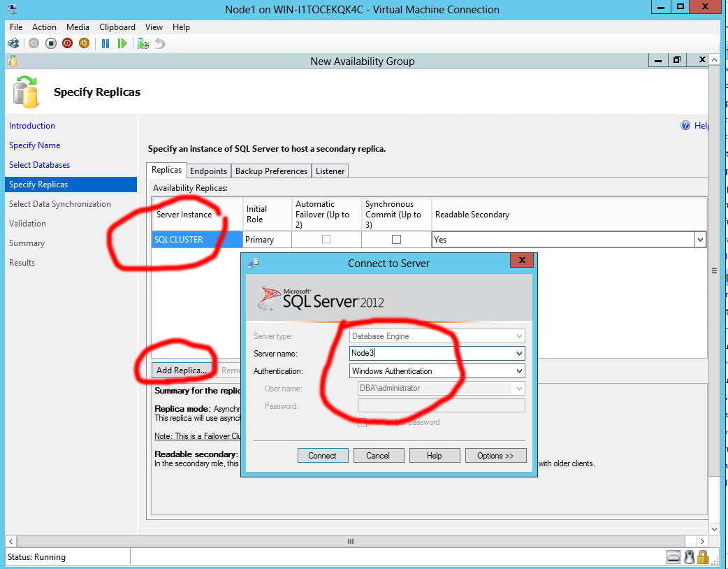The image size is (728, 569).
Task: Open the Authentication dropdown
Action: coord(519,371)
